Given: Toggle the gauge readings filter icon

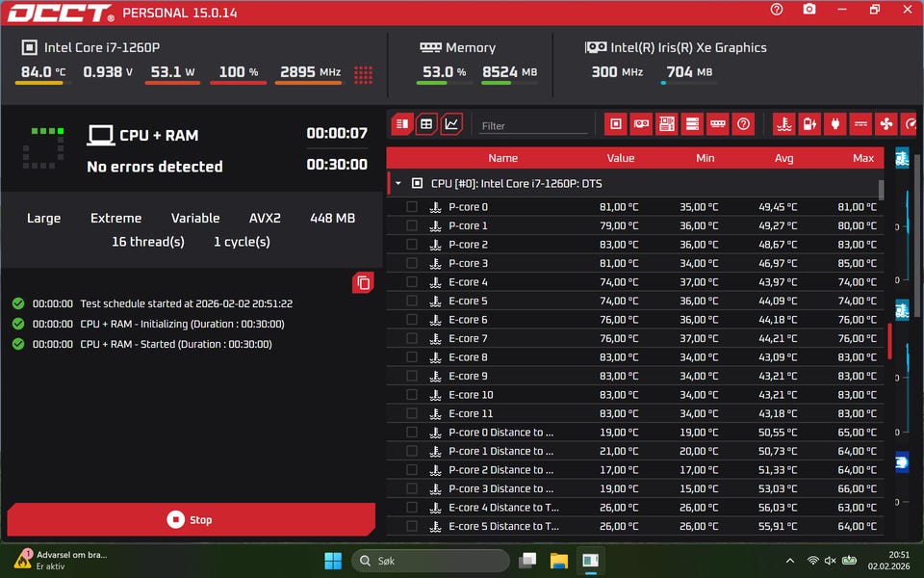Looking at the screenshot, I should [910, 124].
